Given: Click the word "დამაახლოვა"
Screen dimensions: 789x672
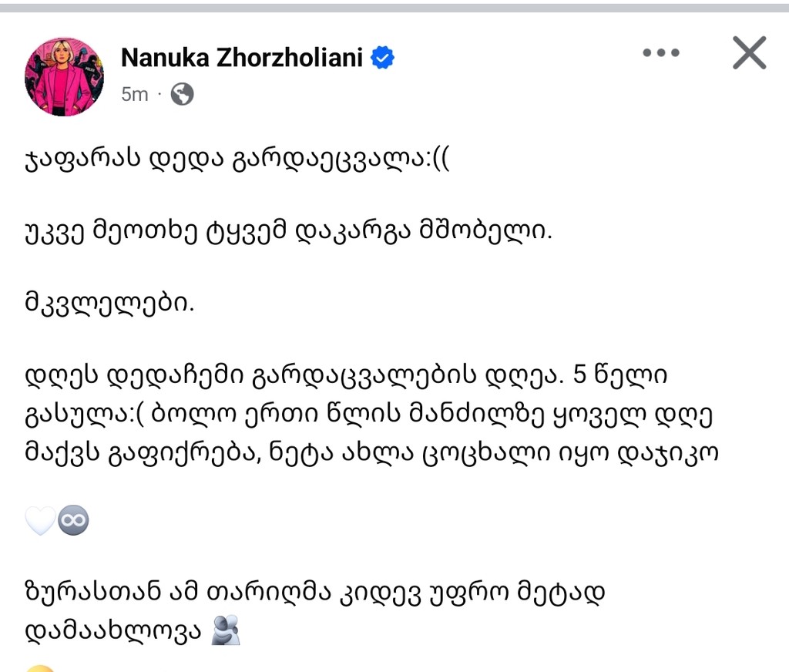Looking at the screenshot, I should (x=114, y=631).
